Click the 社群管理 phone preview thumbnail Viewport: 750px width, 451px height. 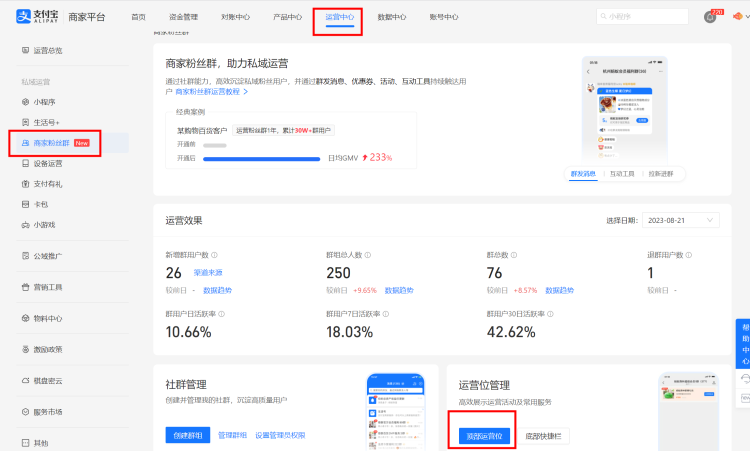click(395, 412)
